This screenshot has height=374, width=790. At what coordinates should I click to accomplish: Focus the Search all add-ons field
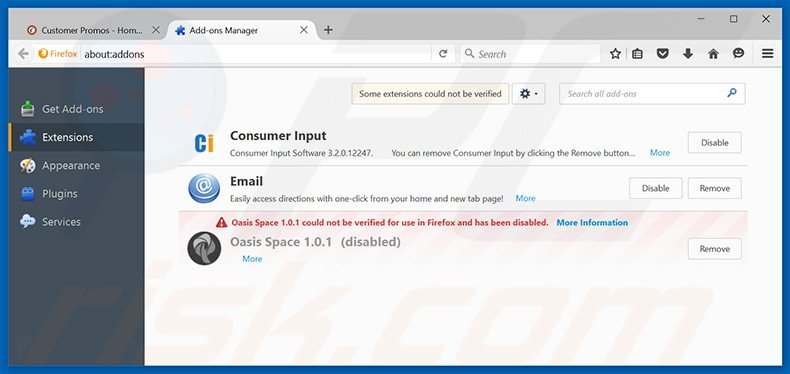(x=652, y=94)
